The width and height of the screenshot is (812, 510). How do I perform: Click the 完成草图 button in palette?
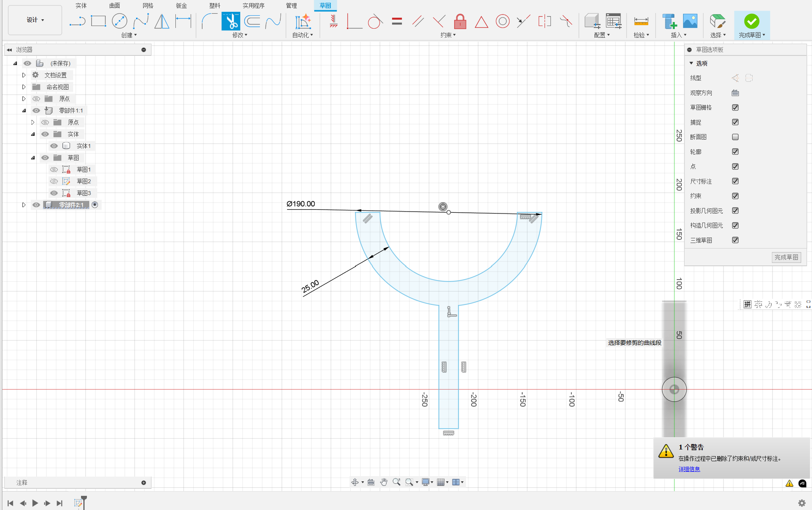coord(786,257)
